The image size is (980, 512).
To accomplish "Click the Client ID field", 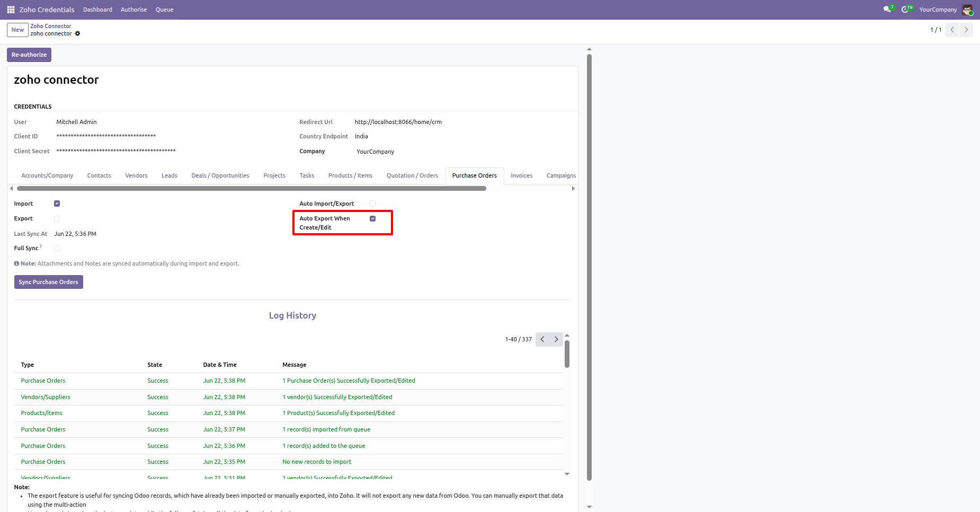I will pos(106,136).
